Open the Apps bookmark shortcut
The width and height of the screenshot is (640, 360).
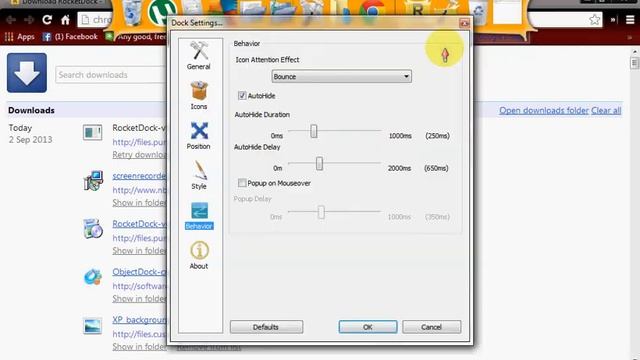click(20, 37)
